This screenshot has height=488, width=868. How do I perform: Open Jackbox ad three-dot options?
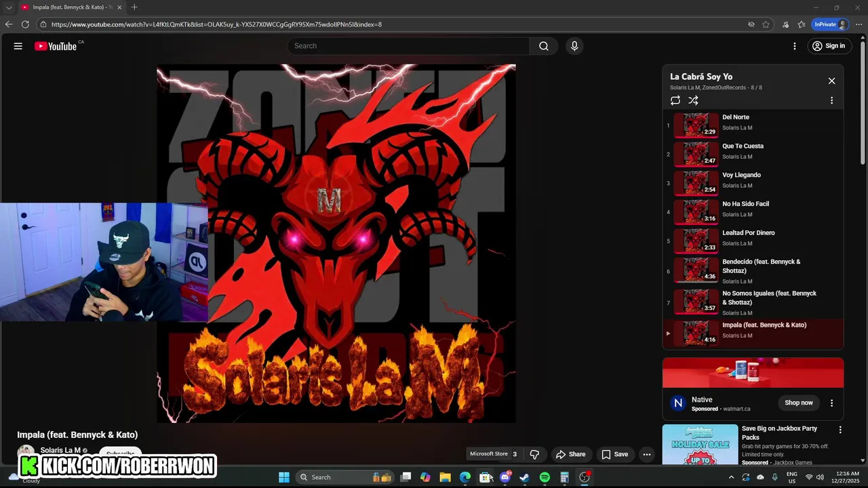click(840, 430)
